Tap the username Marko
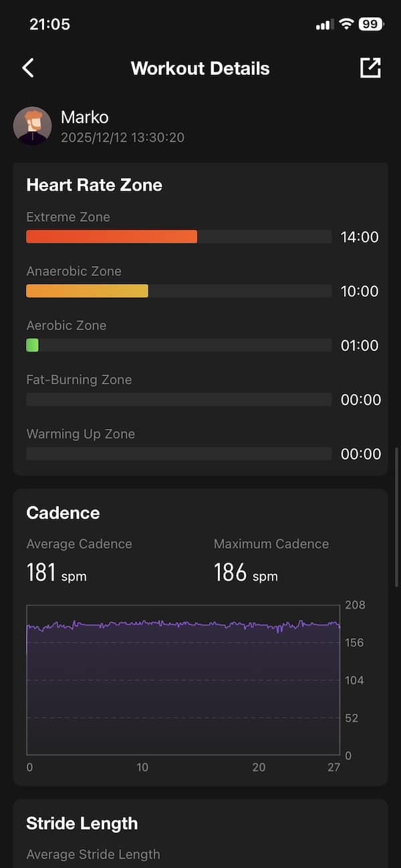Viewport: 401px width, 868px height. 84,117
